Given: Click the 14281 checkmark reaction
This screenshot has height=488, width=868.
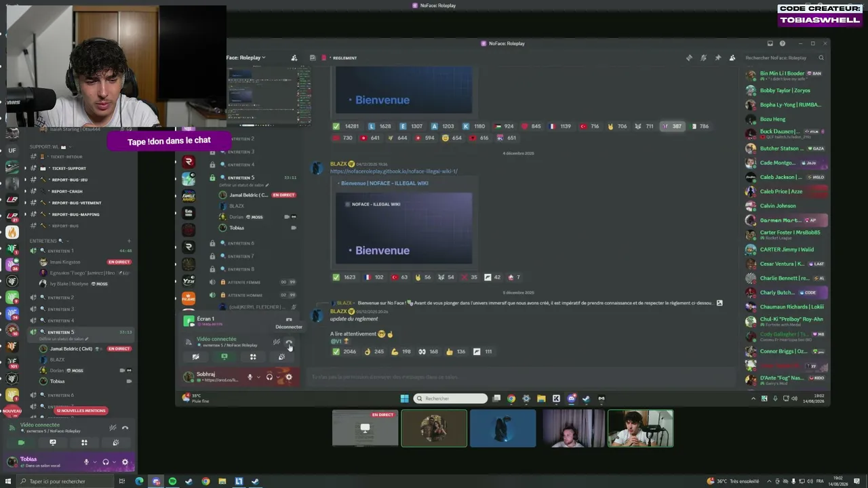Looking at the screenshot, I should tap(346, 126).
